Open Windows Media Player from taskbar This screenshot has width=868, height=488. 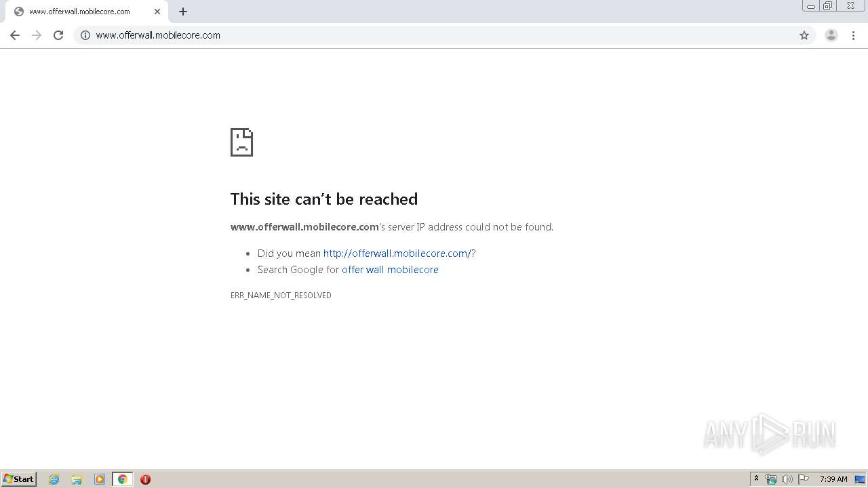point(100,479)
